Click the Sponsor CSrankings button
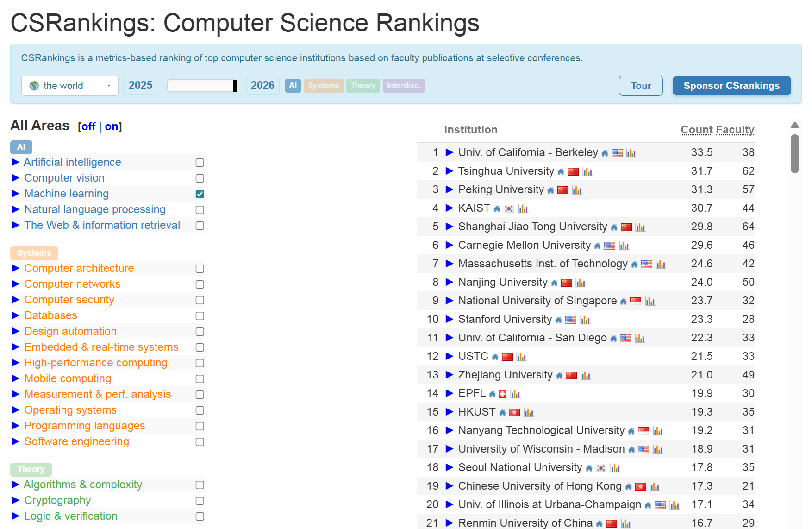The height and width of the screenshot is (529, 812). pos(731,86)
